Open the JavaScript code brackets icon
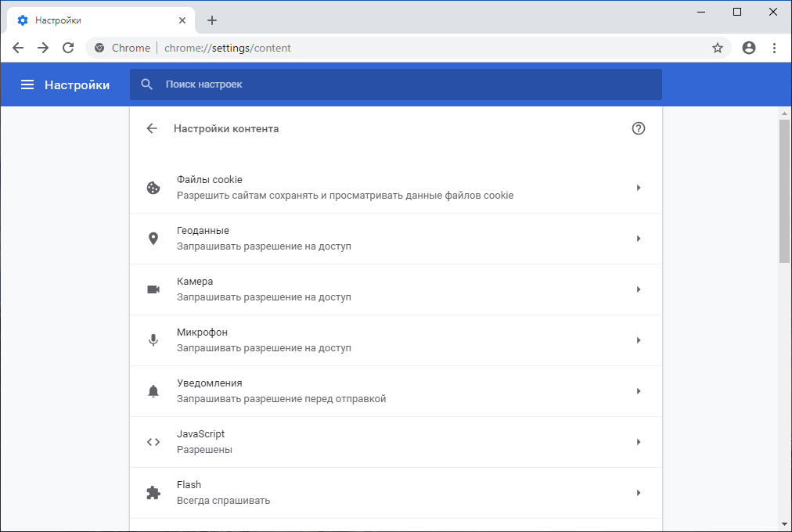Image resolution: width=792 pixels, height=532 pixels. pyautogui.click(x=153, y=442)
